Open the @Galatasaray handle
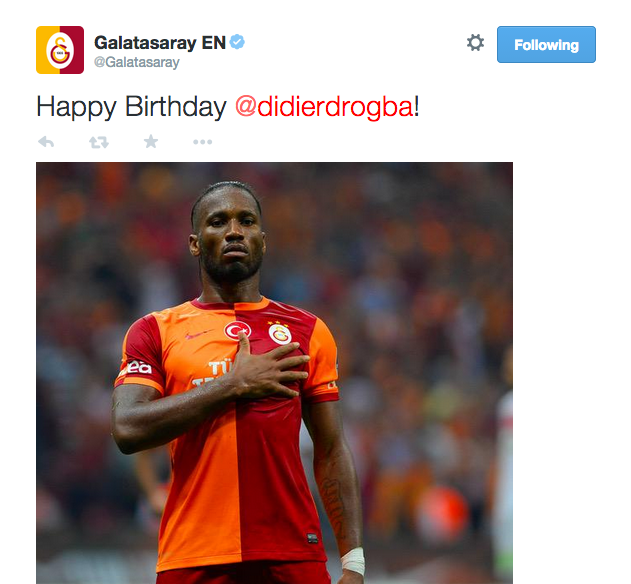 137,62
